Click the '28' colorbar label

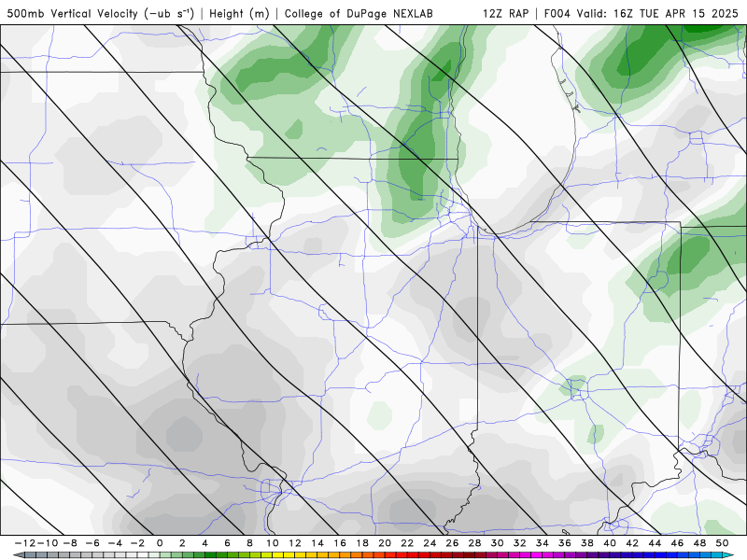[474, 543]
